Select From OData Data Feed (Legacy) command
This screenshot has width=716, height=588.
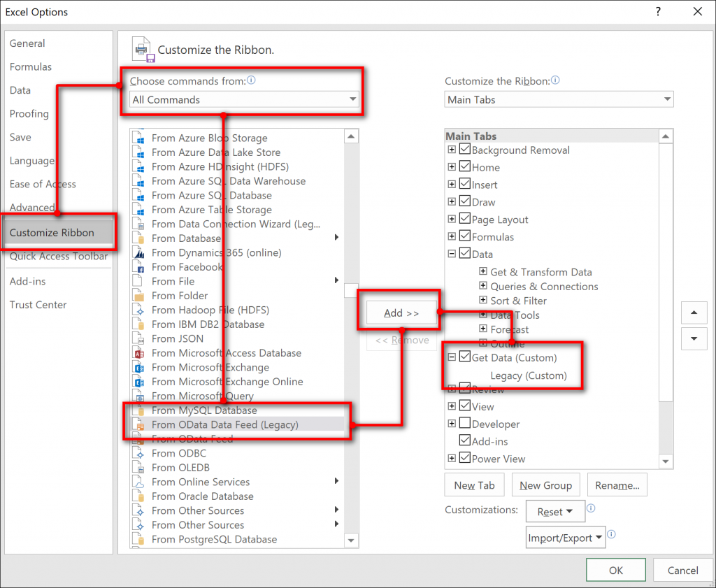click(238, 424)
